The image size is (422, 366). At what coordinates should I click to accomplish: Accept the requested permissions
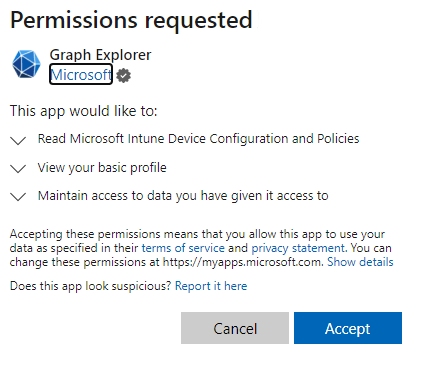click(348, 328)
